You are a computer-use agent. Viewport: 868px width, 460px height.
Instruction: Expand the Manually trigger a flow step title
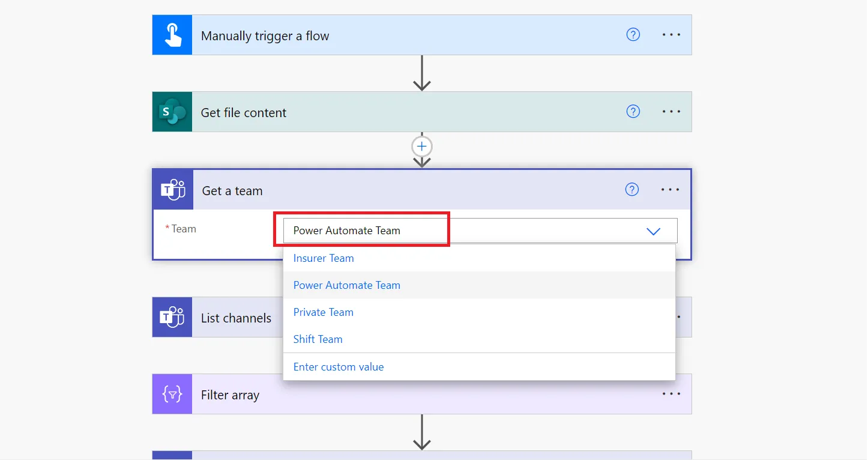265,36
